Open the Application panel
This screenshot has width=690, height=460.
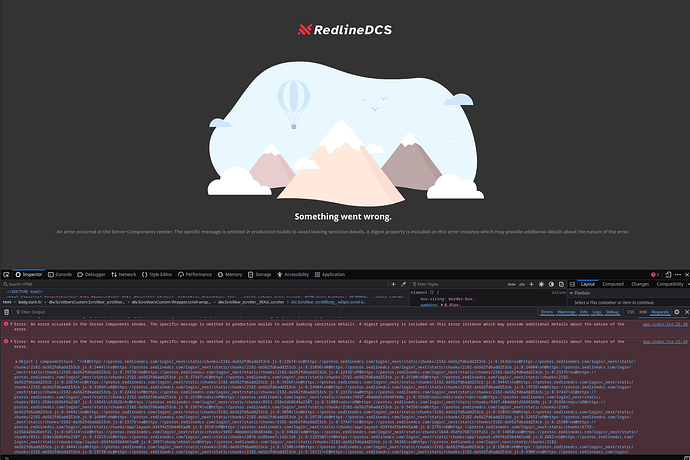coord(330,274)
